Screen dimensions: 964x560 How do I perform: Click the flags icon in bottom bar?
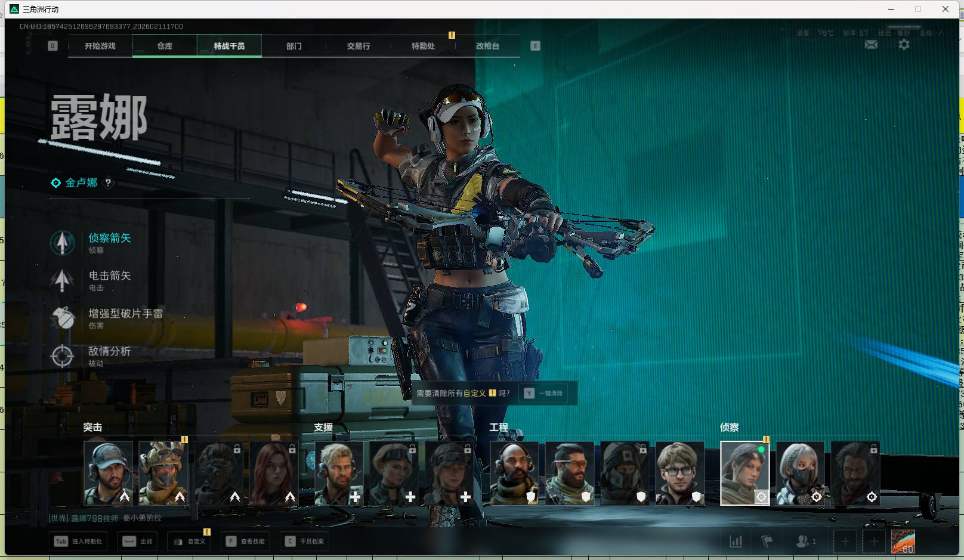tap(767, 542)
